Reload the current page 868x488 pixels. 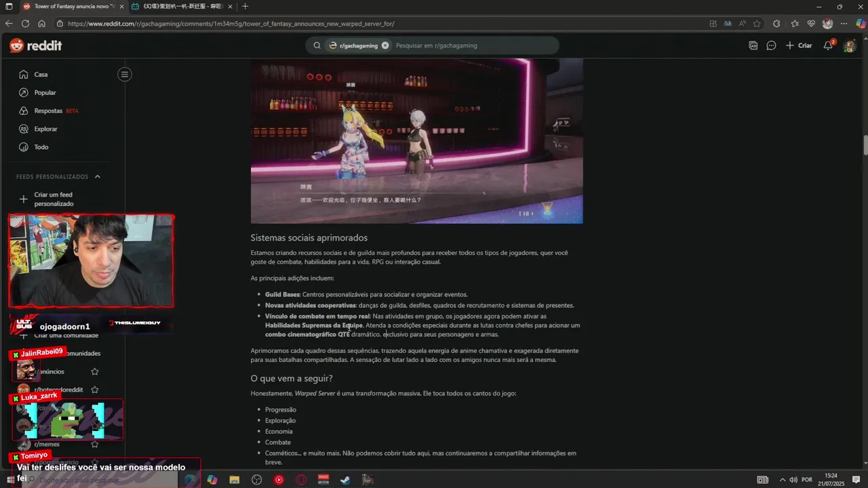[25, 23]
